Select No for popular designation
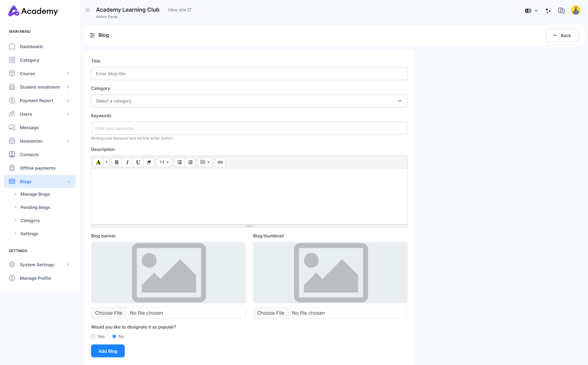 tap(114, 336)
